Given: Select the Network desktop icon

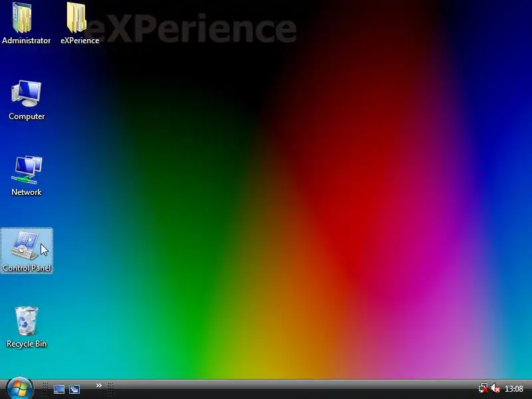Looking at the screenshot, I should click(x=27, y=170).
